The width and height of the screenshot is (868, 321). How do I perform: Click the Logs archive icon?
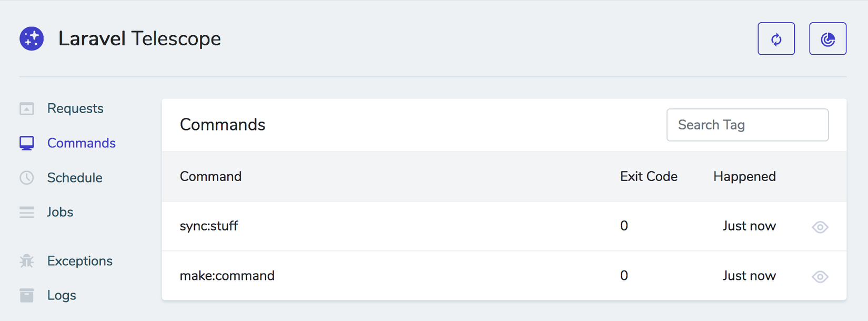(x=27, y=295)
